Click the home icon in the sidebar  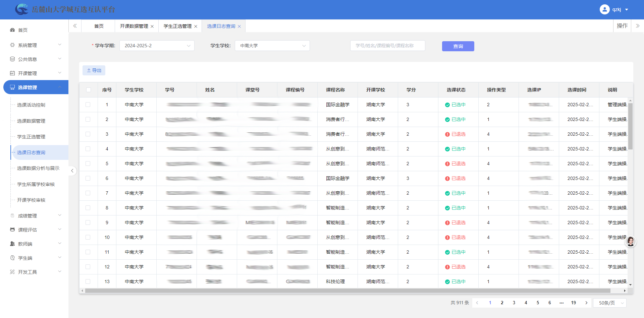pos(12,30)
